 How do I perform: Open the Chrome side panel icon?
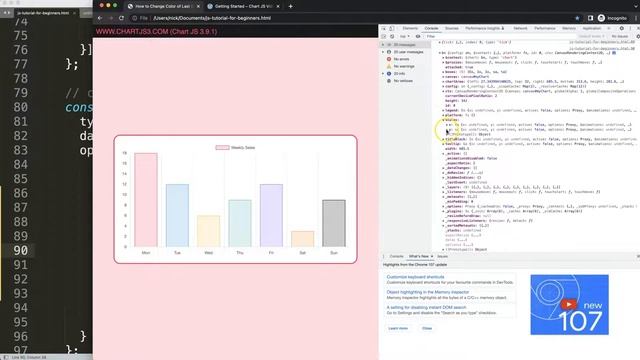(590, 18)
